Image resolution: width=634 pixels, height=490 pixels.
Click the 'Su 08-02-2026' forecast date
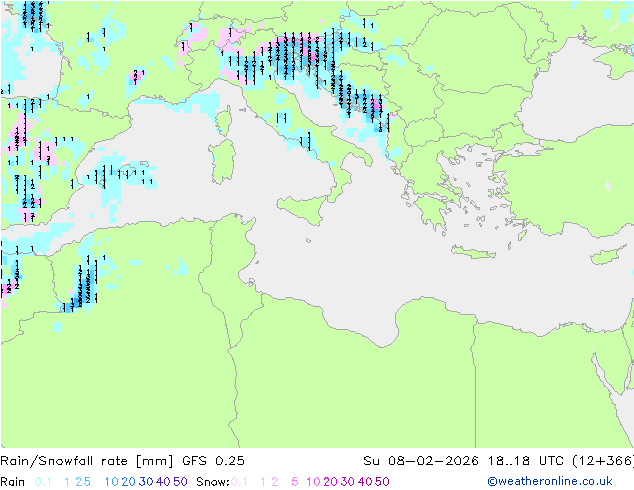click(x=421, y=461)
